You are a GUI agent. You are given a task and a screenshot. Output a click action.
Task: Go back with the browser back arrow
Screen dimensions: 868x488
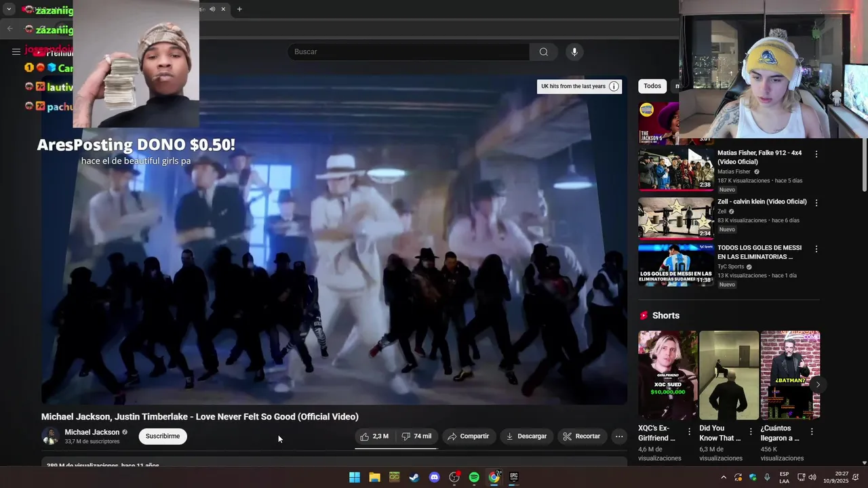(9, 28)
